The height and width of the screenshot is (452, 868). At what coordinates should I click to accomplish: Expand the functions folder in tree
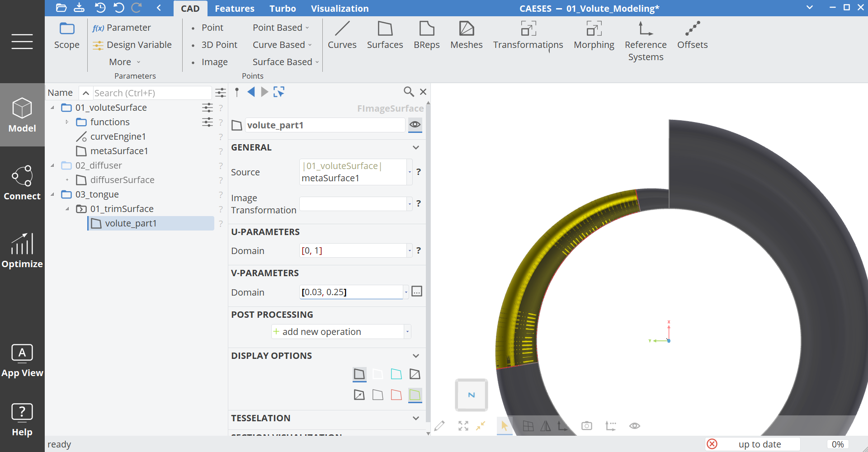pos(67,122)
